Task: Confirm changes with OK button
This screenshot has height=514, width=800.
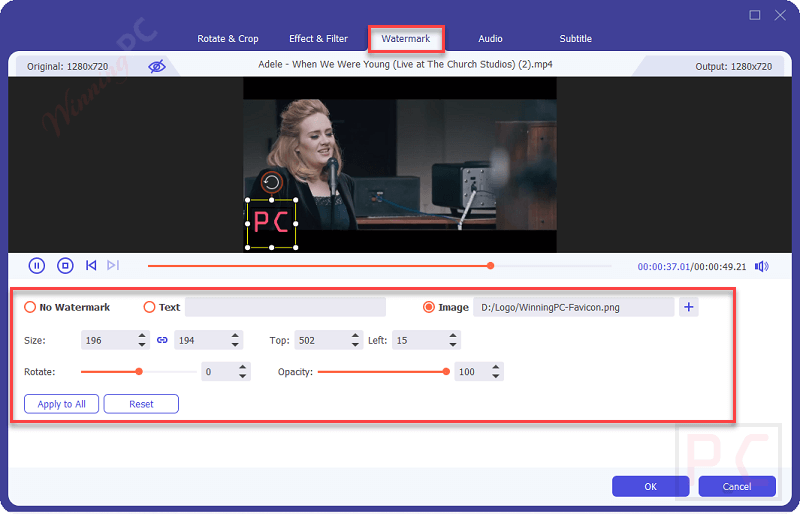Action: click(651, 486)
